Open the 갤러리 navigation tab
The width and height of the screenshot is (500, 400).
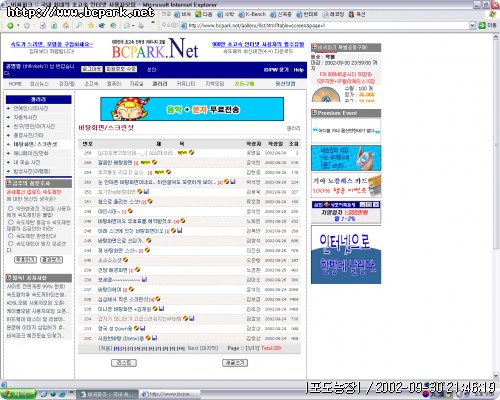(160, 84)
